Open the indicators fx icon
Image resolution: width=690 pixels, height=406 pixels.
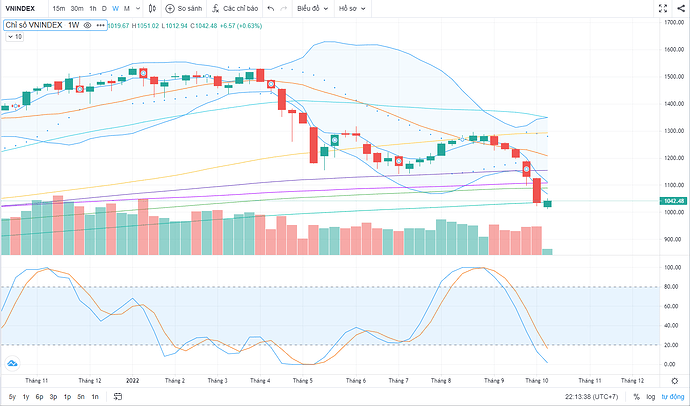click(216, 8)
